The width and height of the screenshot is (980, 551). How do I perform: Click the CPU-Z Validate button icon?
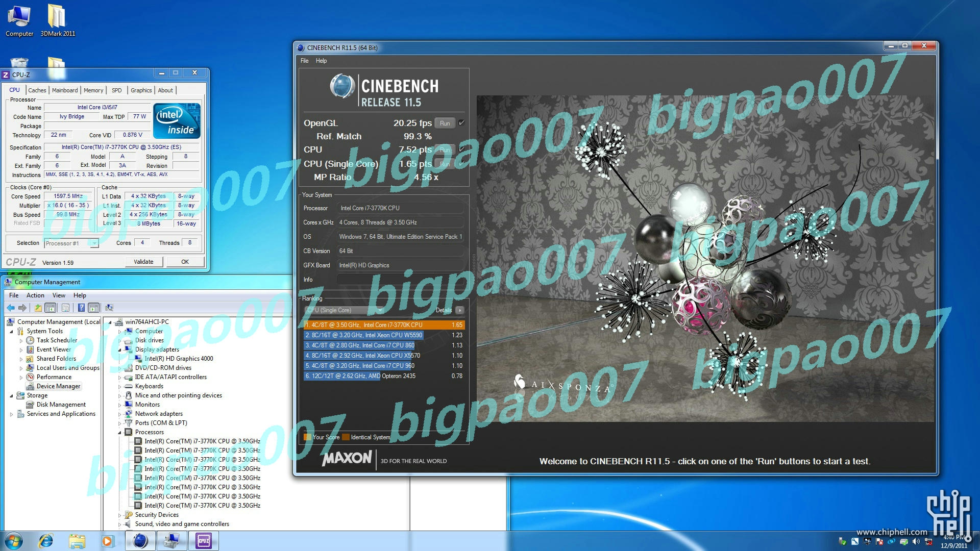pos(143,262)
